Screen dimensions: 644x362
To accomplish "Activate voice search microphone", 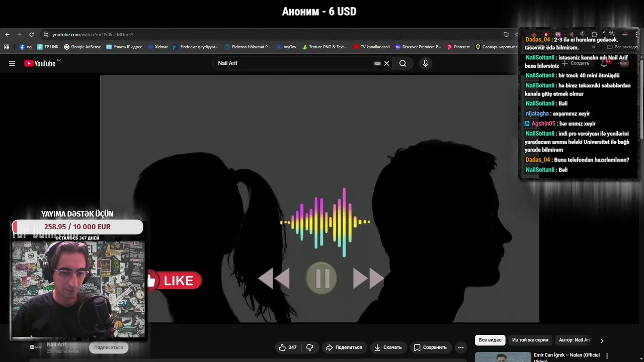I will [426, 63].
